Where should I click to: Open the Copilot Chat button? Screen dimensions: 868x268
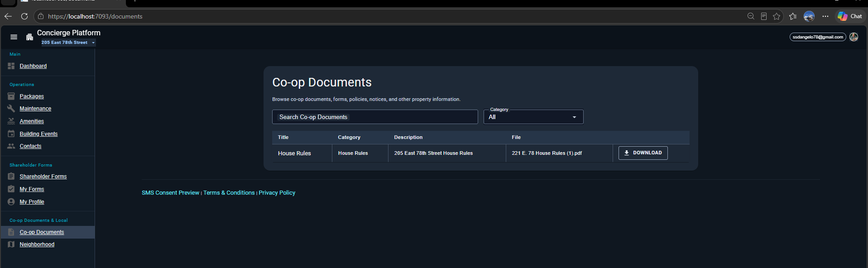tap(850, 16)
